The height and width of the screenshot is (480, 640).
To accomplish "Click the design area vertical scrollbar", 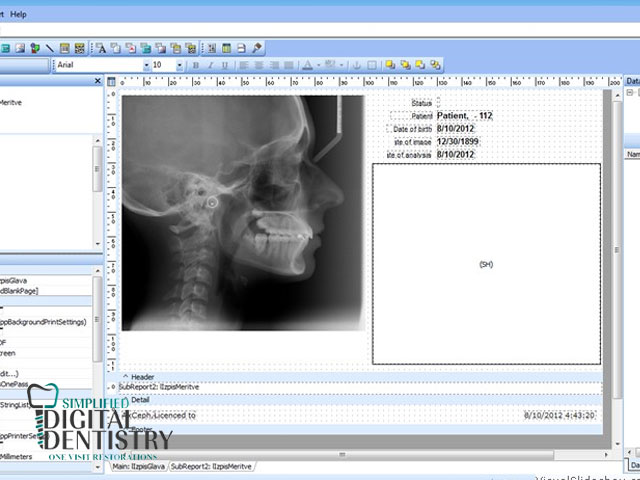I will click(x=616, y=250).
